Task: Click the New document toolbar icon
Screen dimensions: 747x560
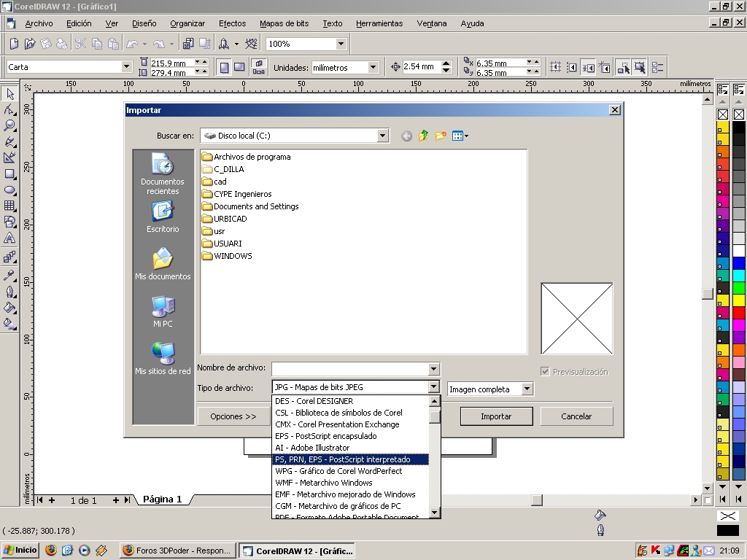Action: point(14,44)
